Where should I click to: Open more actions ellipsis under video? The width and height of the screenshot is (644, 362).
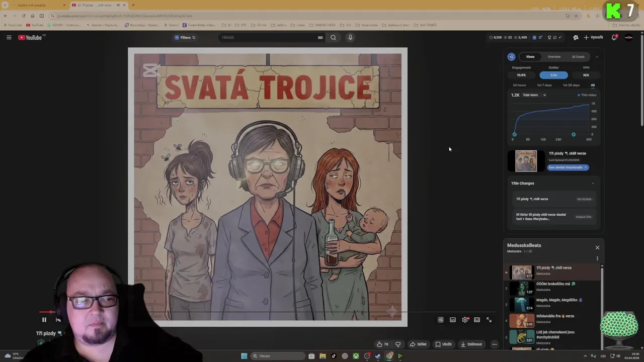click(495, 344)
